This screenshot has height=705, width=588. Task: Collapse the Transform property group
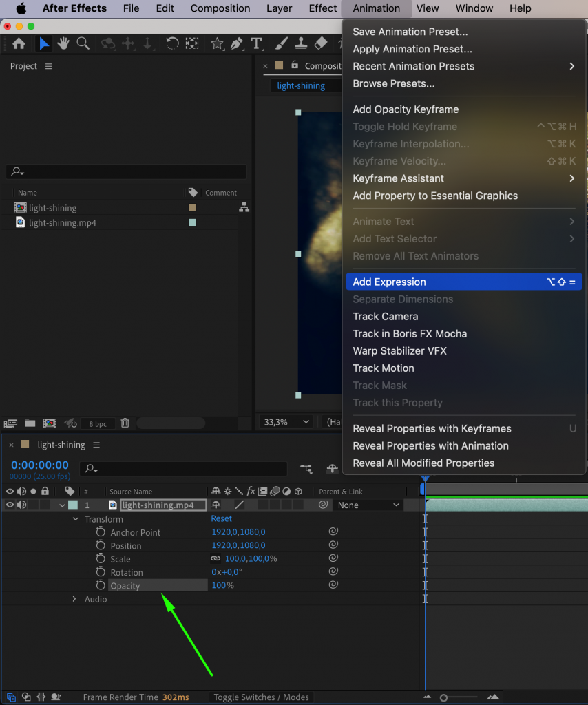coord(76,518)
